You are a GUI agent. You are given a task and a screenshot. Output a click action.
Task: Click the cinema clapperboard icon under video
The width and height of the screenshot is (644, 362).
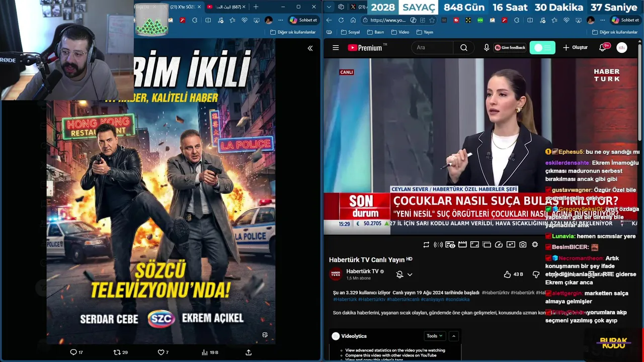(462, 245)
